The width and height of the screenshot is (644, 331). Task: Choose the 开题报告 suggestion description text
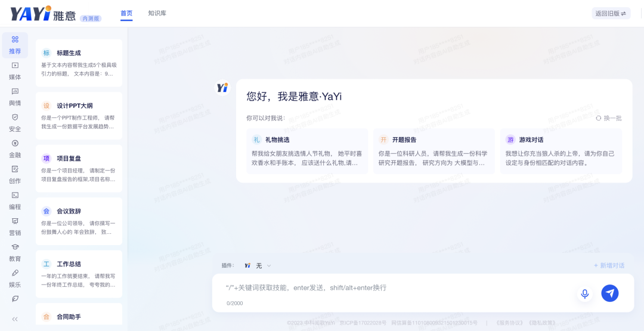(434, 158)
